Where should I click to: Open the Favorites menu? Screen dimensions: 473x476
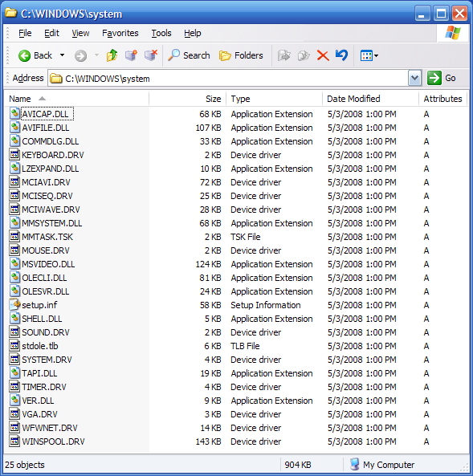(x=120, y=33)
